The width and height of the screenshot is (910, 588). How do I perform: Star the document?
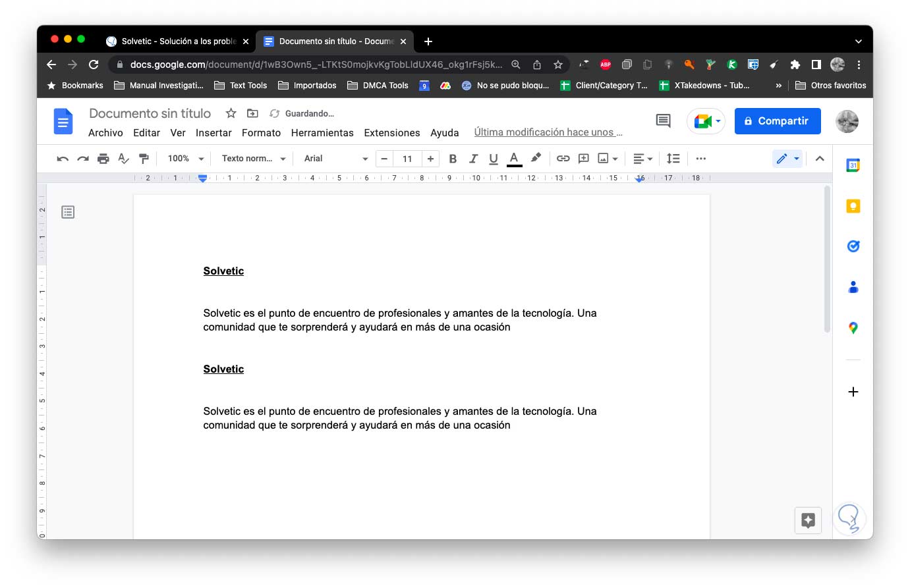(231, 113)
